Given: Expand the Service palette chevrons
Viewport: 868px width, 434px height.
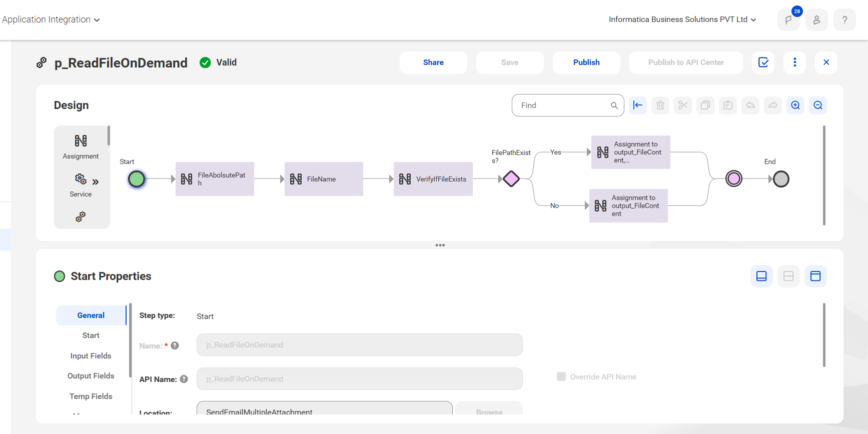Looking at the screenshot, I should [96, 181].
